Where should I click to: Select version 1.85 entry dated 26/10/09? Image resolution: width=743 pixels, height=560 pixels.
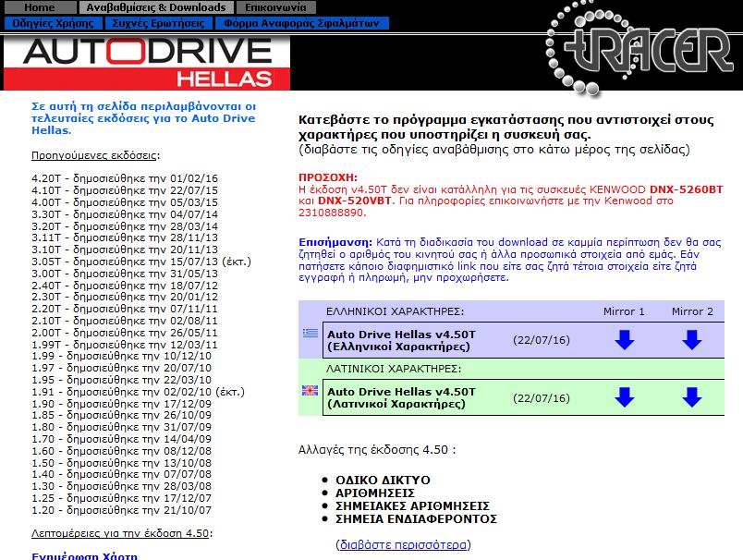point(121,416)
